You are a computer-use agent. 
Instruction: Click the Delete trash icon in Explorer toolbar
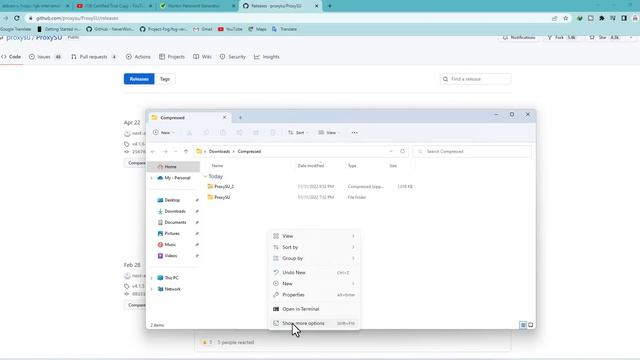(x=273, y=133)
